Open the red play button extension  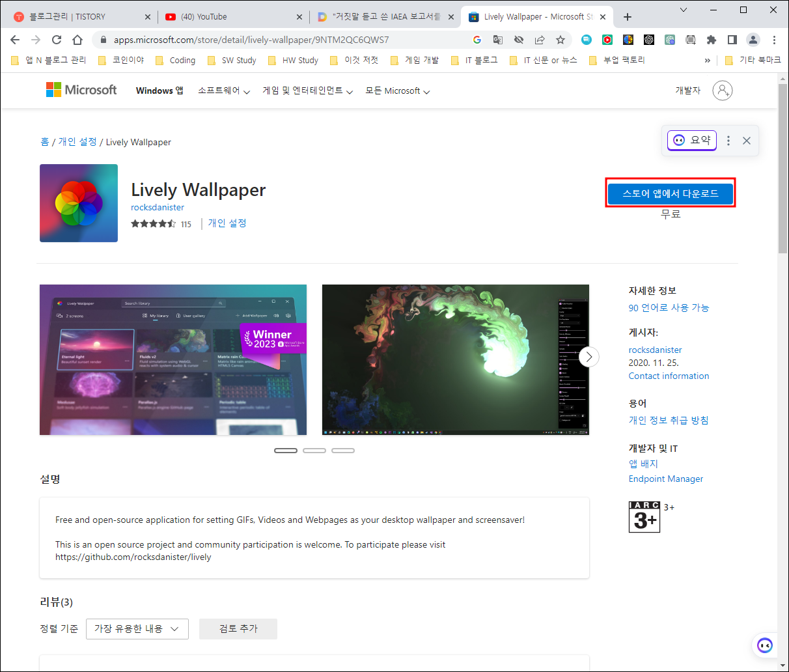coord(607,40)
